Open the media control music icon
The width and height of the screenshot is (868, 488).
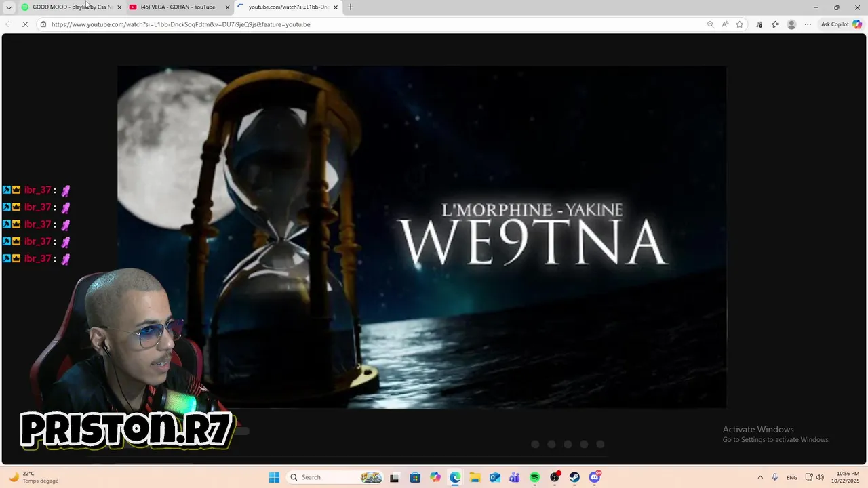click(759, 24)
